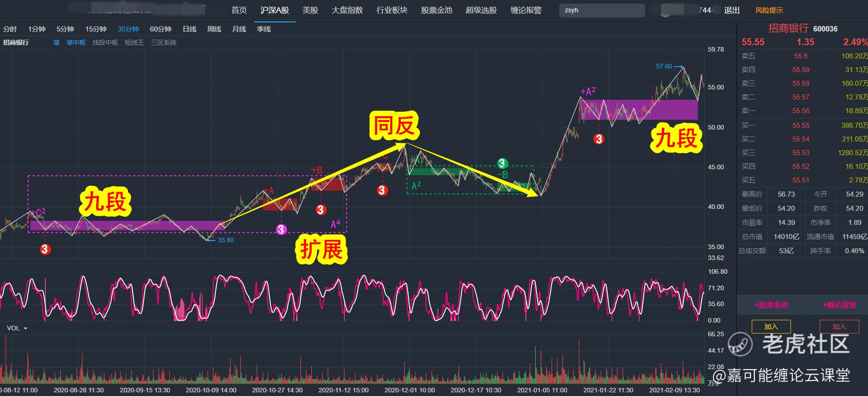The height and width of the screenshot is (396, 868).
Task: Enable the 三区系统 indicator
Action: pos(164,42)
